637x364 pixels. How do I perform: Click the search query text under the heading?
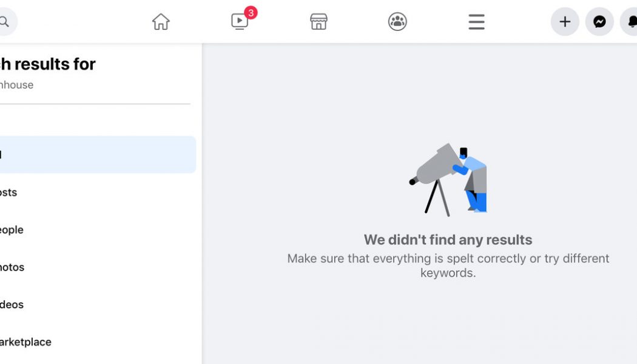point(16,84)
